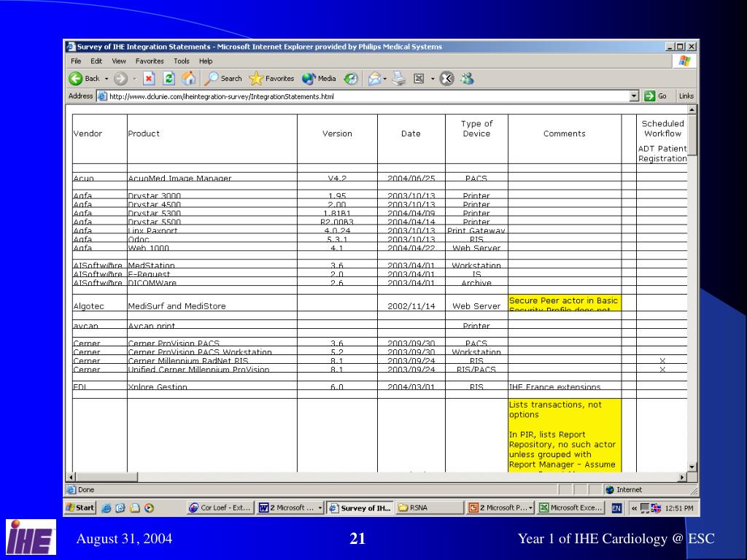This screenshot has width=747, height=560.
Task: Click the round black X toolbar icon
Action: tap(446, 79)
